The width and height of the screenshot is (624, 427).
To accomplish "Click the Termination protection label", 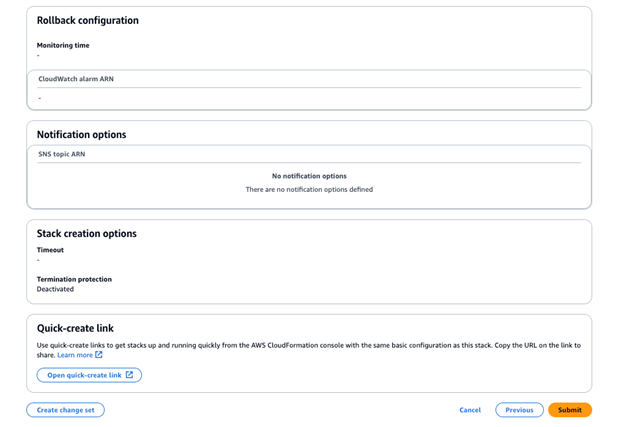I will coord(74,279).
